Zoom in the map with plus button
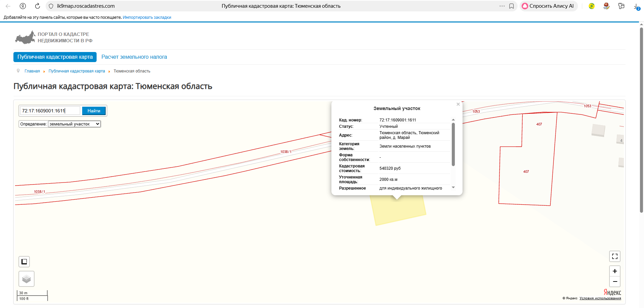 (614, 271)
